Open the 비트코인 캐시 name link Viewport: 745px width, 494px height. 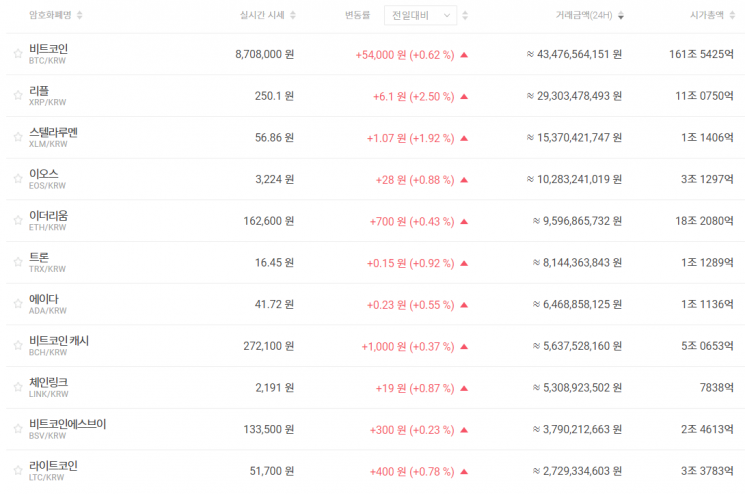coord(59,341)
